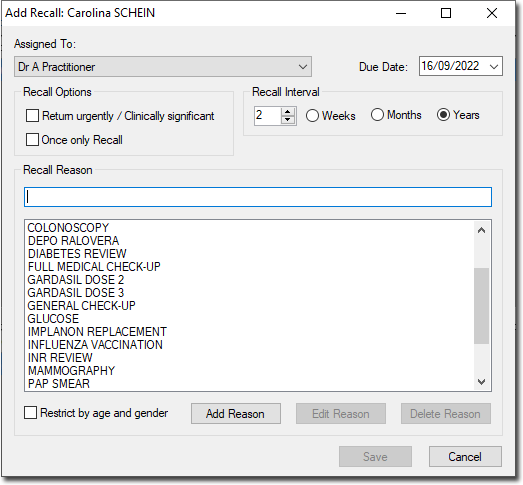Click scroll down arrow in reason list
Screen dimensions: 523x485
point(481,381)
